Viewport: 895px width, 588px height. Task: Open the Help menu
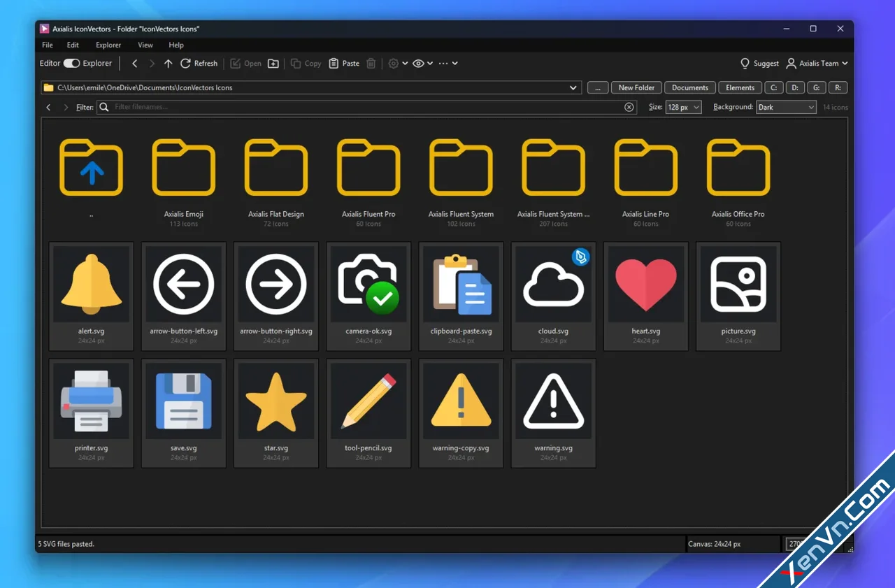click(176, 45)
